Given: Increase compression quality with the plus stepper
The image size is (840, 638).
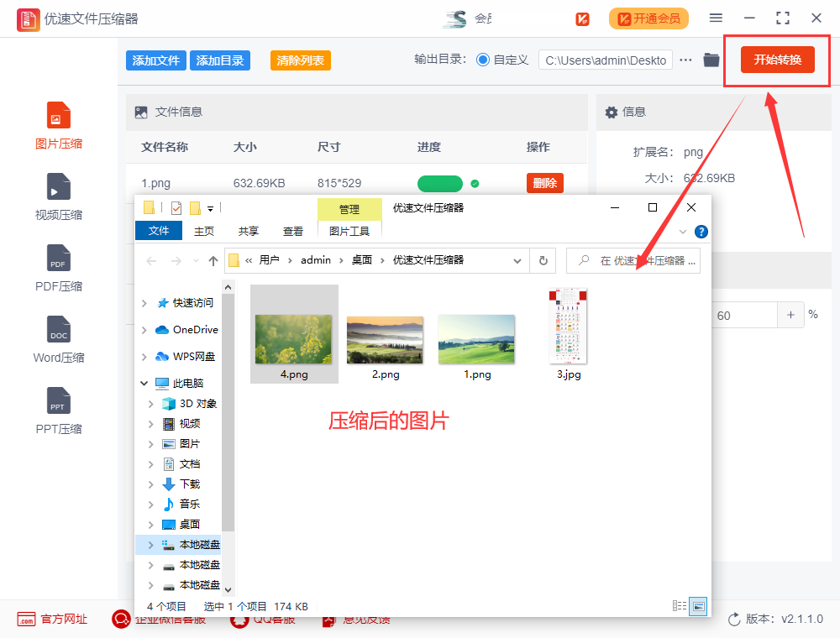Looking at the screenshot, I should click(790, 315).
